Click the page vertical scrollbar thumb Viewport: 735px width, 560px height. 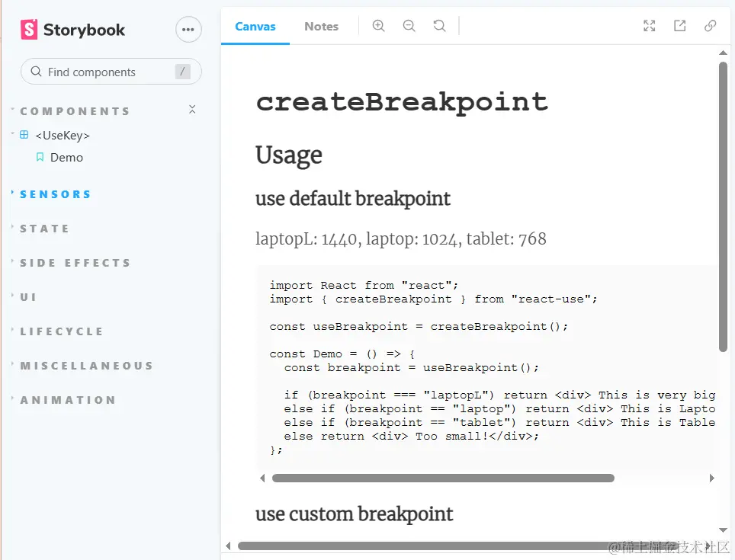723,206
